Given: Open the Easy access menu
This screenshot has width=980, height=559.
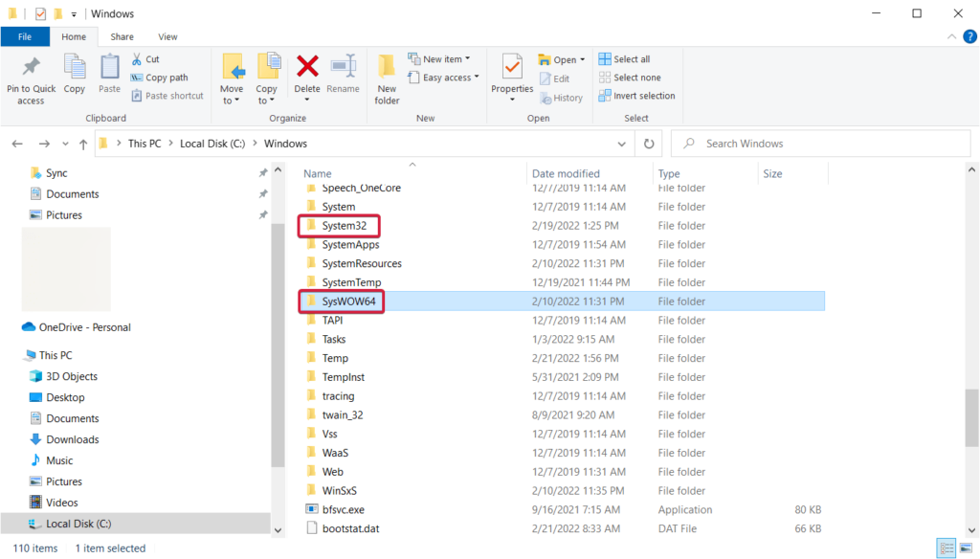Looking at the screenshot, I should 443,78.
